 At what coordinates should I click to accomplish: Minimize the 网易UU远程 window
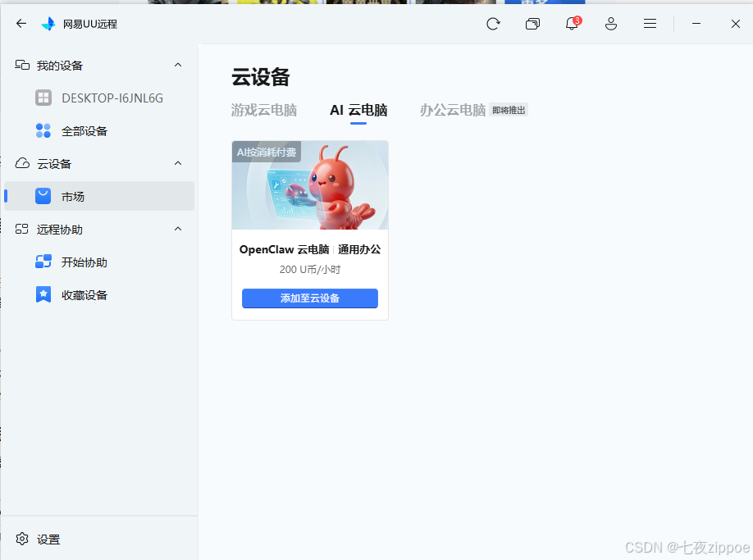pos(696,24)
